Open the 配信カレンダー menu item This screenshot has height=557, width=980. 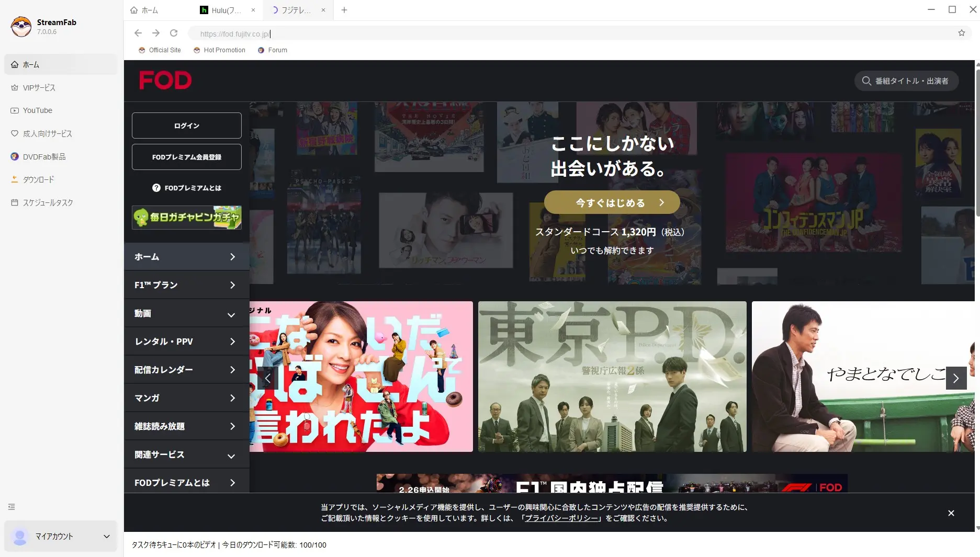187,370
